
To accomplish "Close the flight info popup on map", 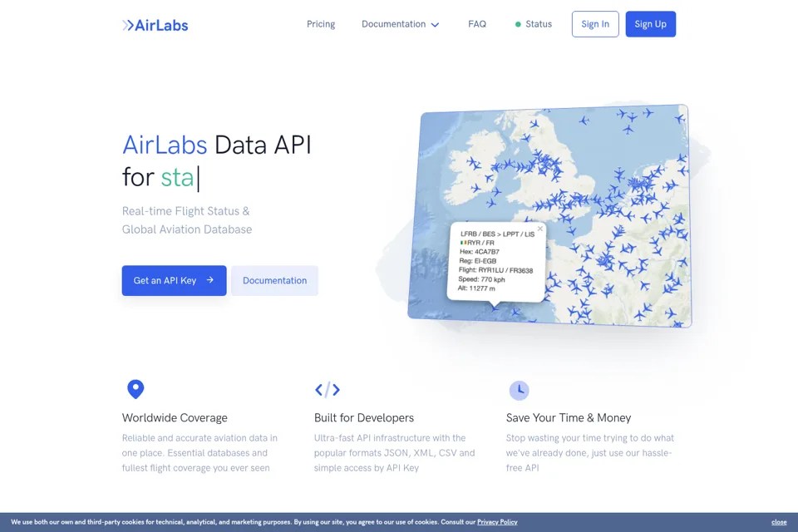I will click(x=540, y=229).
